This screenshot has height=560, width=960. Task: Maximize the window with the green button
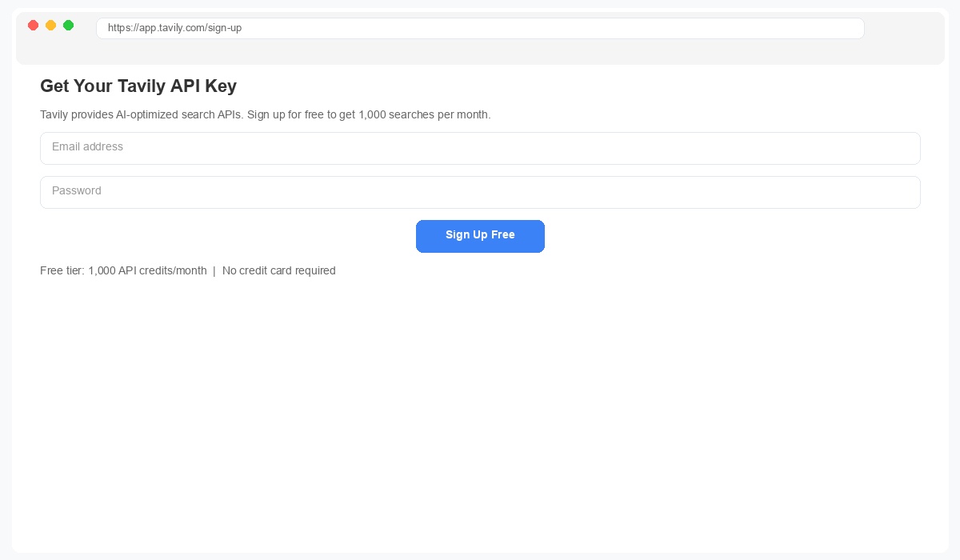(x=68, y=26)
